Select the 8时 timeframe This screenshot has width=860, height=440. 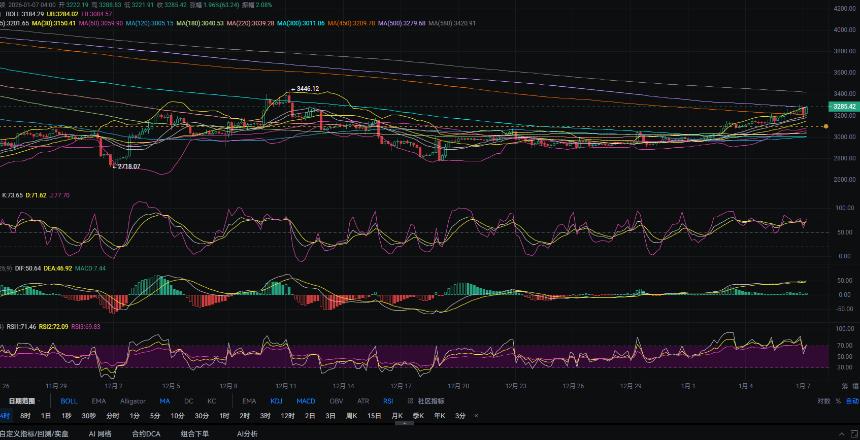pos(25,416)
